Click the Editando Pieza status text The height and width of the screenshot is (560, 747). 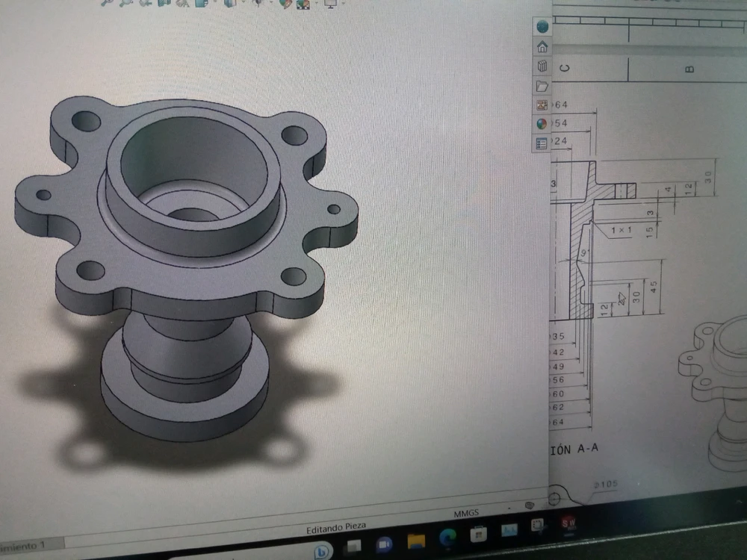tap(336, 528)
